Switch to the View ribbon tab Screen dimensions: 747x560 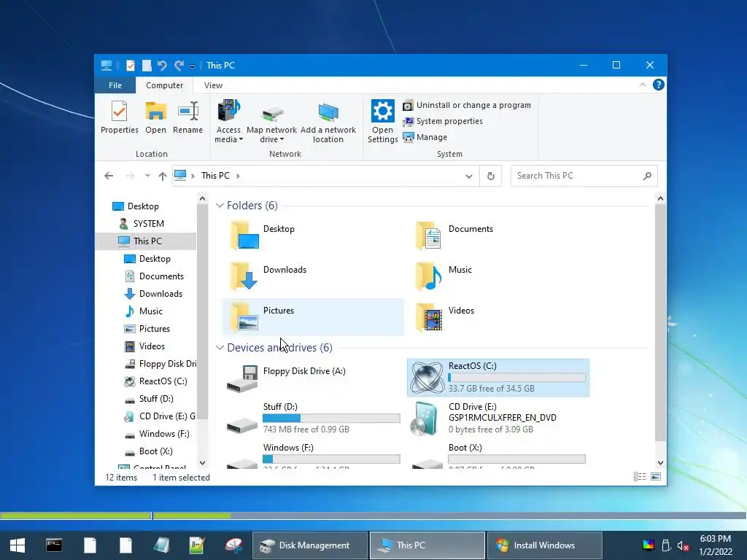coord(213,85)
